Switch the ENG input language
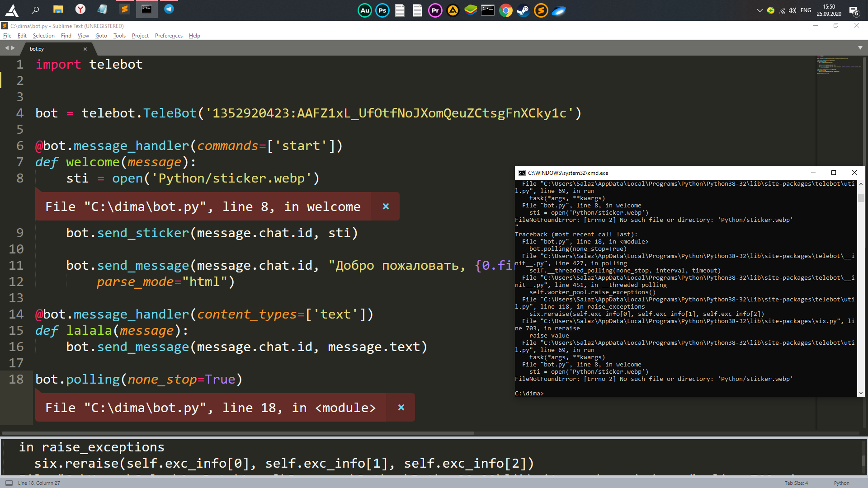This screenshot has width=868, height=488. tap(806, 10)
